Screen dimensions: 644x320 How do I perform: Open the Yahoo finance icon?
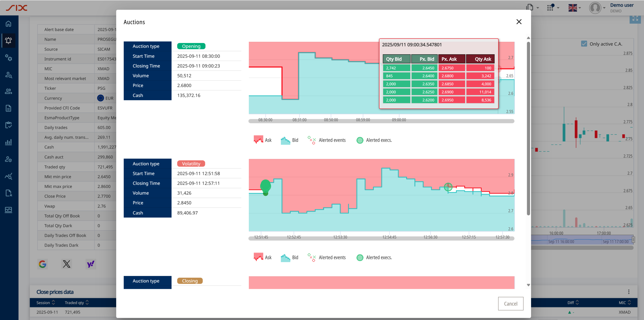[x=91, y=264]
